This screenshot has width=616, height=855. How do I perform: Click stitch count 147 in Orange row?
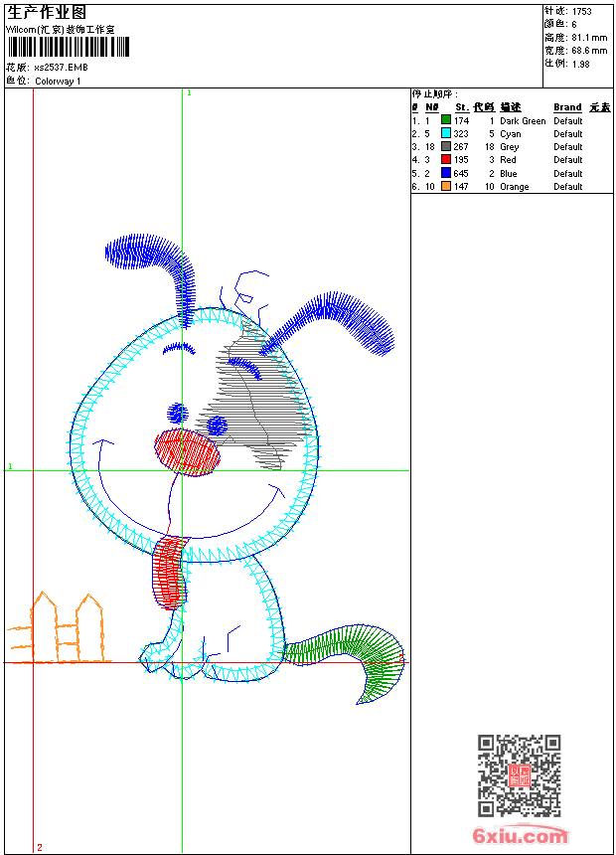point(461,187)
